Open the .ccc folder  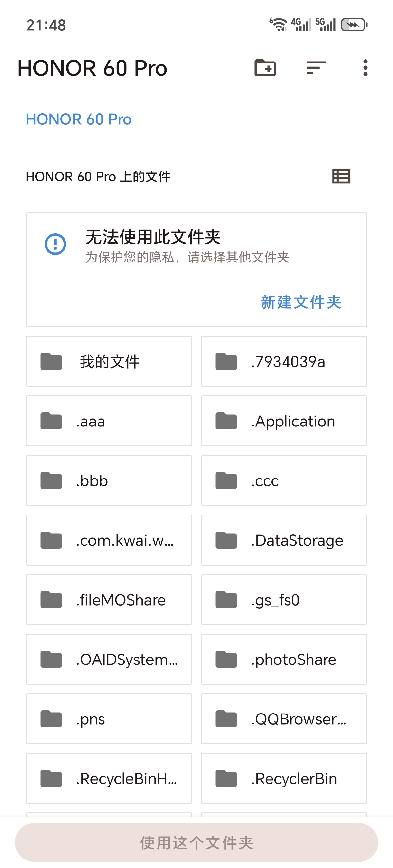coord(284,480)
